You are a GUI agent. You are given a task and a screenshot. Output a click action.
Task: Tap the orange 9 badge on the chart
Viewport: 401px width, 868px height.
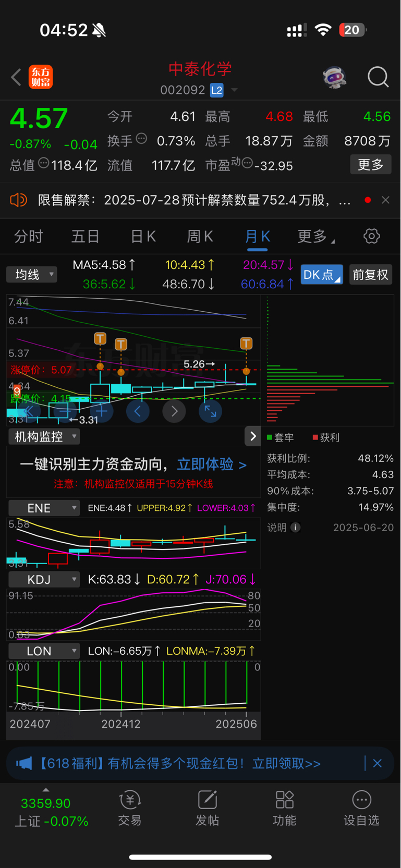17,390
